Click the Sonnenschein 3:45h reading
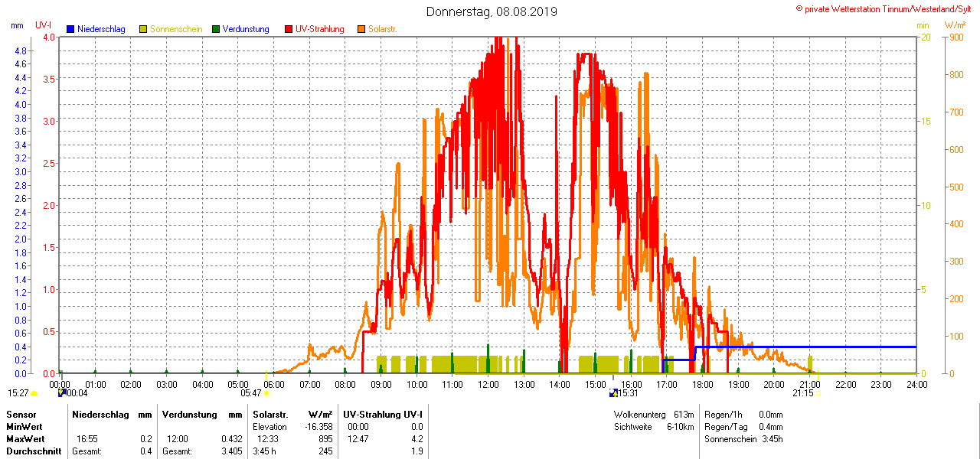The height and width of the screenshot is (459, 980). click(743, 439)
